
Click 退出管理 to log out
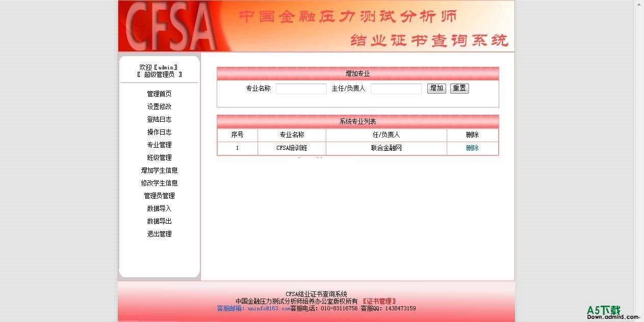tap(159, 234)
